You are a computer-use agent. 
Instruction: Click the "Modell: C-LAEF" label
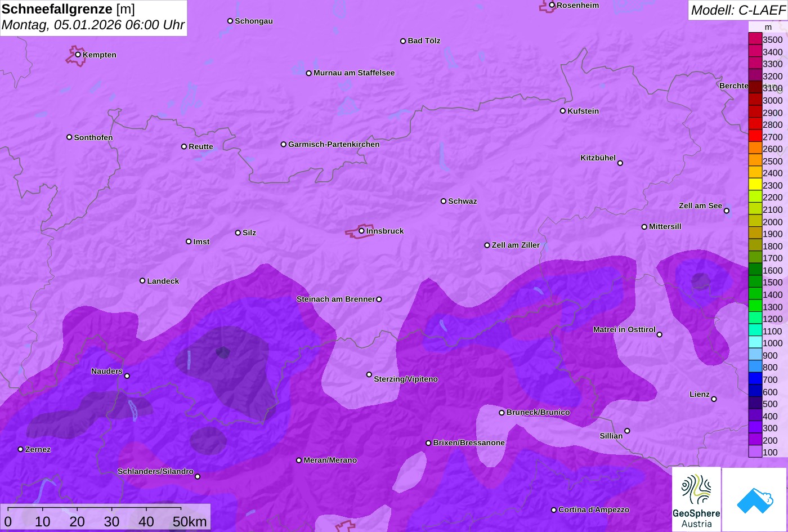737,10
